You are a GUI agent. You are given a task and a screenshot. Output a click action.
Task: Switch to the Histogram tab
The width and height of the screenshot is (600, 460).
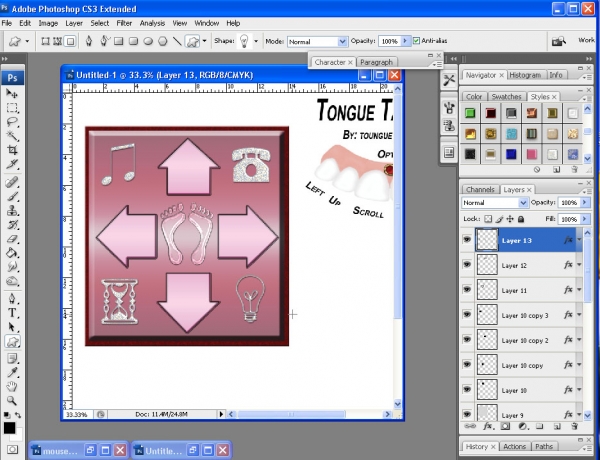pos(525,75)
